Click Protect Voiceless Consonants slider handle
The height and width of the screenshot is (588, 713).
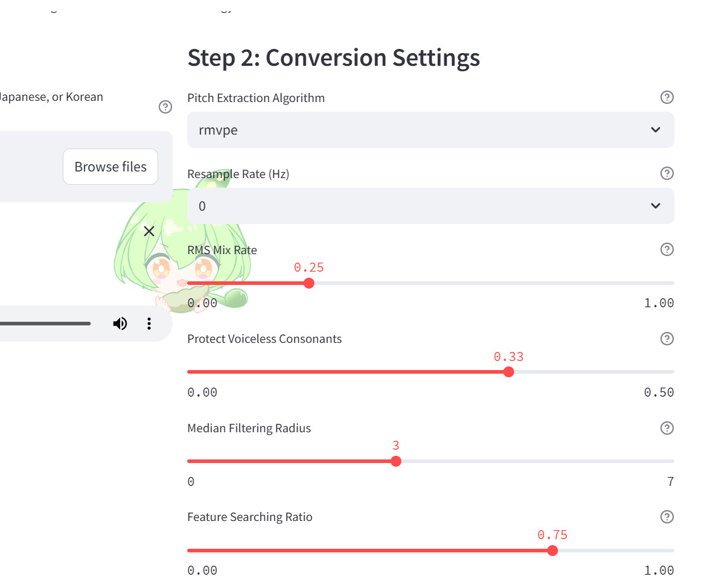[x=508, y=372]
